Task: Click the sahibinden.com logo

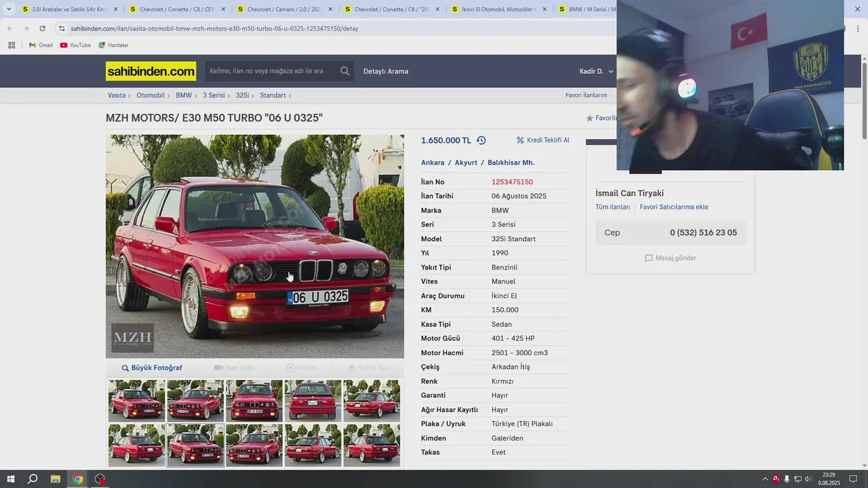Action: coord(151,71)
